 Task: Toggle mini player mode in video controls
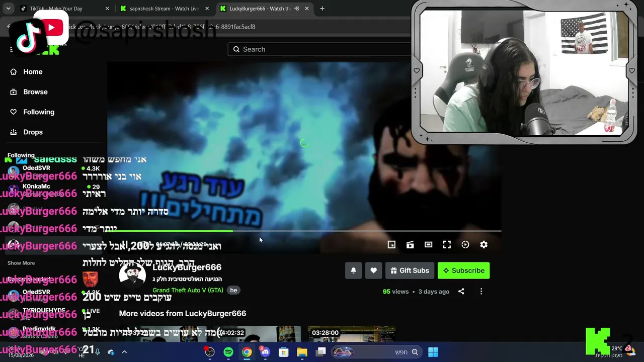point(391,244)
